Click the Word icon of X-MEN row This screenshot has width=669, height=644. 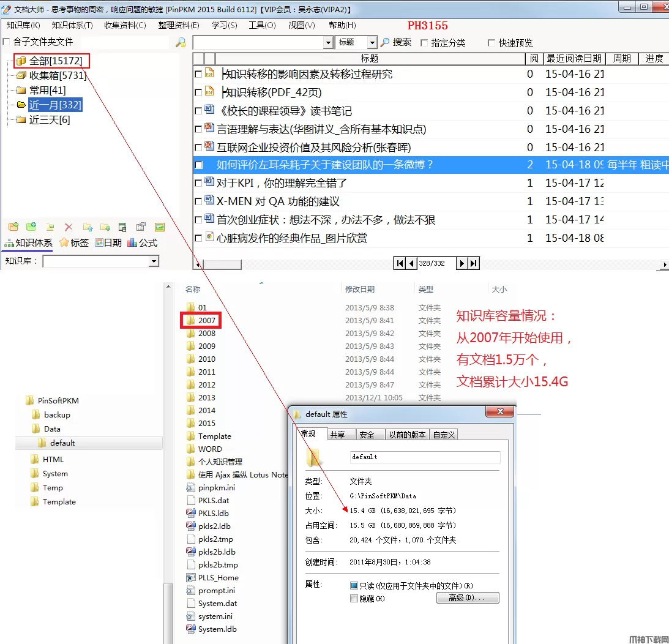coord(209,200)
